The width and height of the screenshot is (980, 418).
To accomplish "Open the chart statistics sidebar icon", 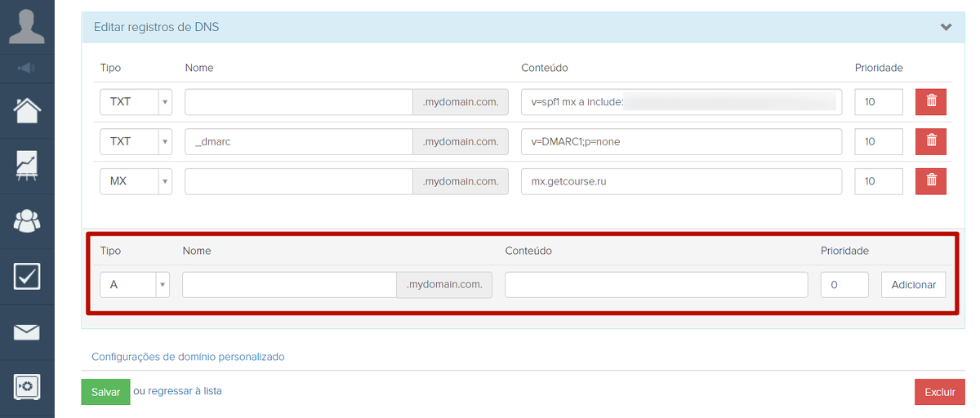I will (x=27, y=166).
